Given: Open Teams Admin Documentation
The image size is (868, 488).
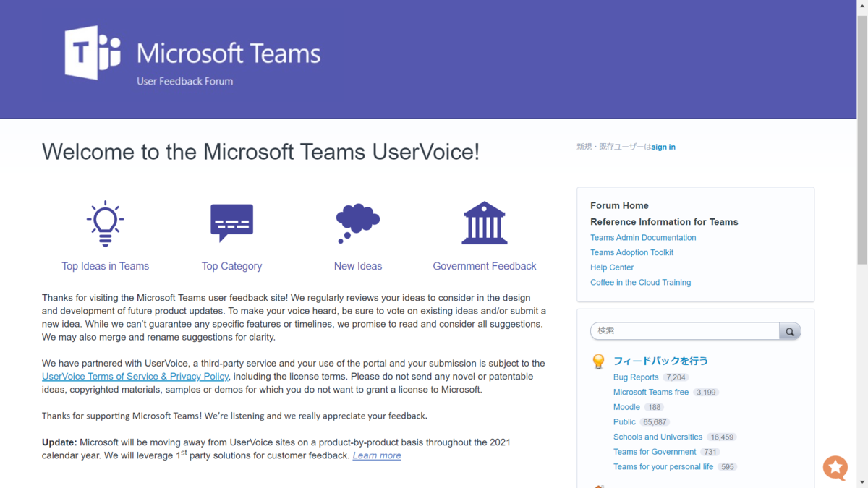Looking at the screenshot, I should point(643,237).
